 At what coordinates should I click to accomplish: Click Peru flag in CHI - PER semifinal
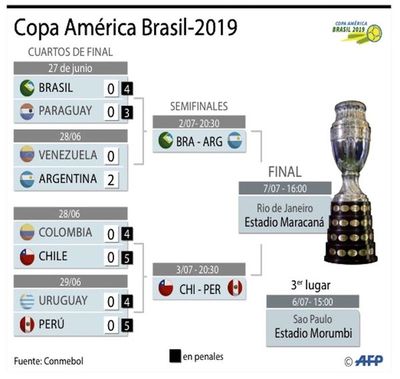(x=235, y=288)
